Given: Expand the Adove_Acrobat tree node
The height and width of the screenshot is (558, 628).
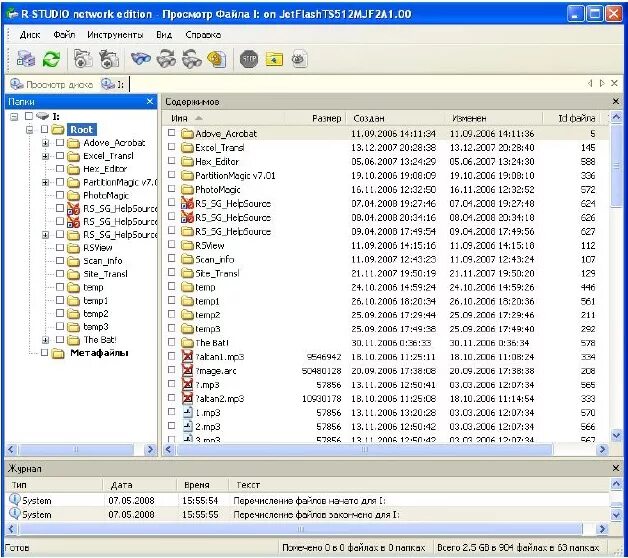Looking at the screenshot, I should [x=45, y=143].
